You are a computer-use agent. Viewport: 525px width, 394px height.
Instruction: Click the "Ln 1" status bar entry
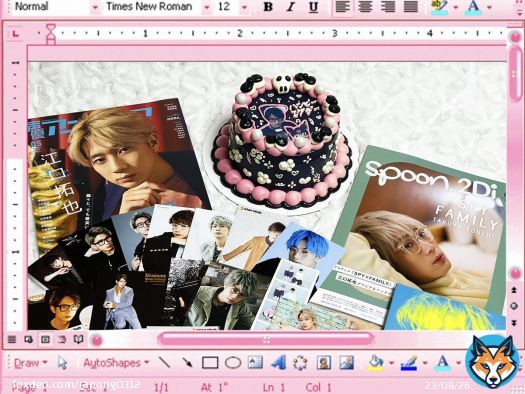(x=274, y=388)
